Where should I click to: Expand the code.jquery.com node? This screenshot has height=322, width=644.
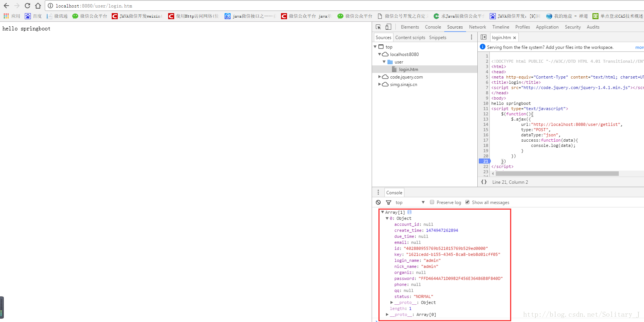380,77
